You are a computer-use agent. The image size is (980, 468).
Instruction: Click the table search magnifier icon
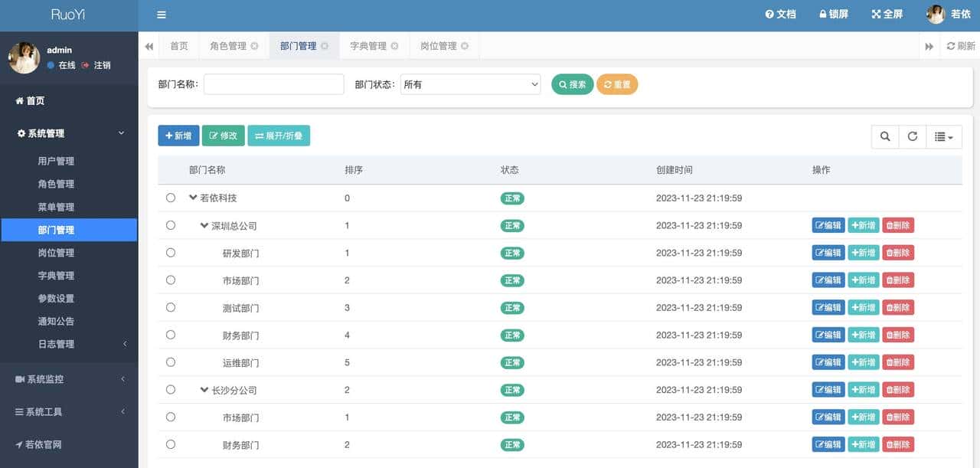click(x=885, y=136)
